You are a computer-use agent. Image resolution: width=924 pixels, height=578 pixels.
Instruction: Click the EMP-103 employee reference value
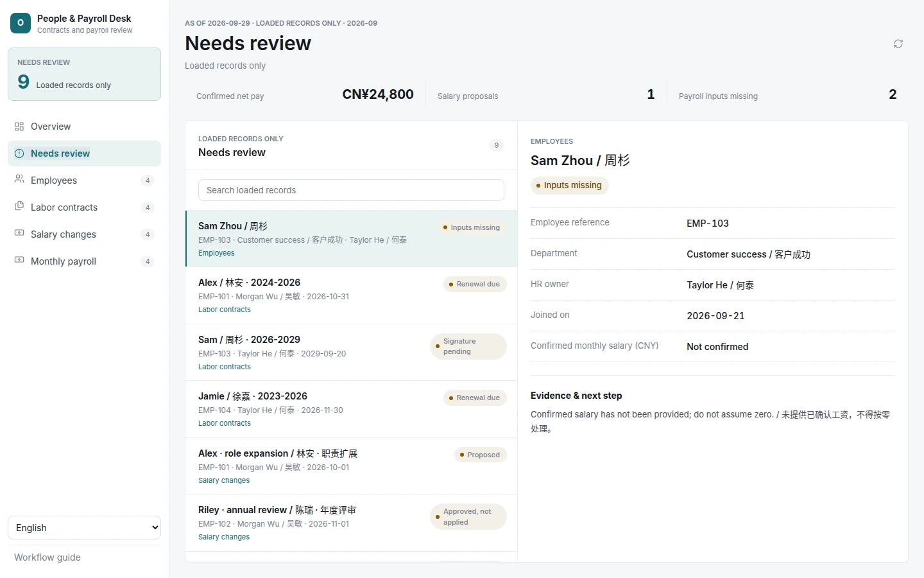(x=708, y=223)
